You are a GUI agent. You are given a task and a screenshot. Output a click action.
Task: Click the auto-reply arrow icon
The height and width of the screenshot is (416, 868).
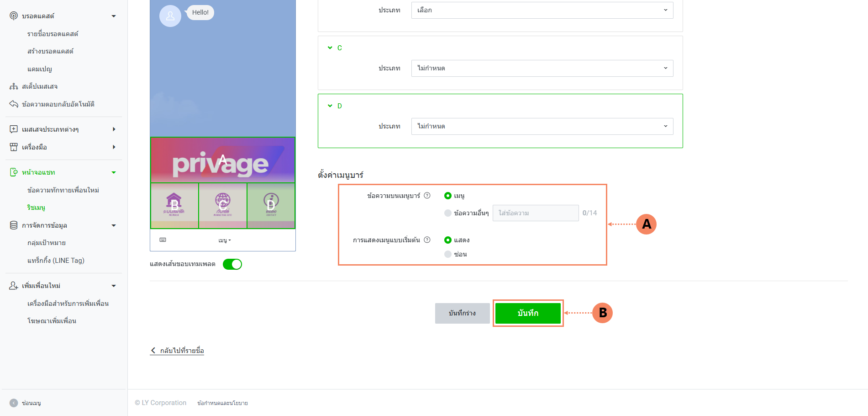(14, 104)
